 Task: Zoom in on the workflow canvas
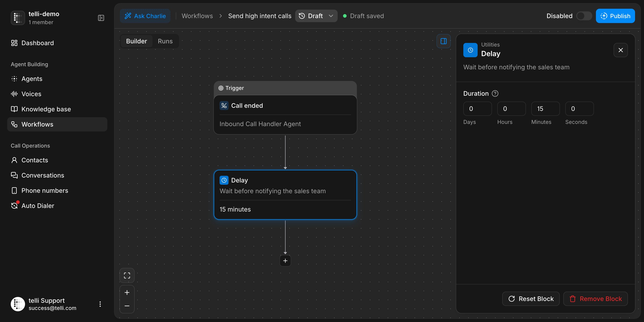[127, 292]
